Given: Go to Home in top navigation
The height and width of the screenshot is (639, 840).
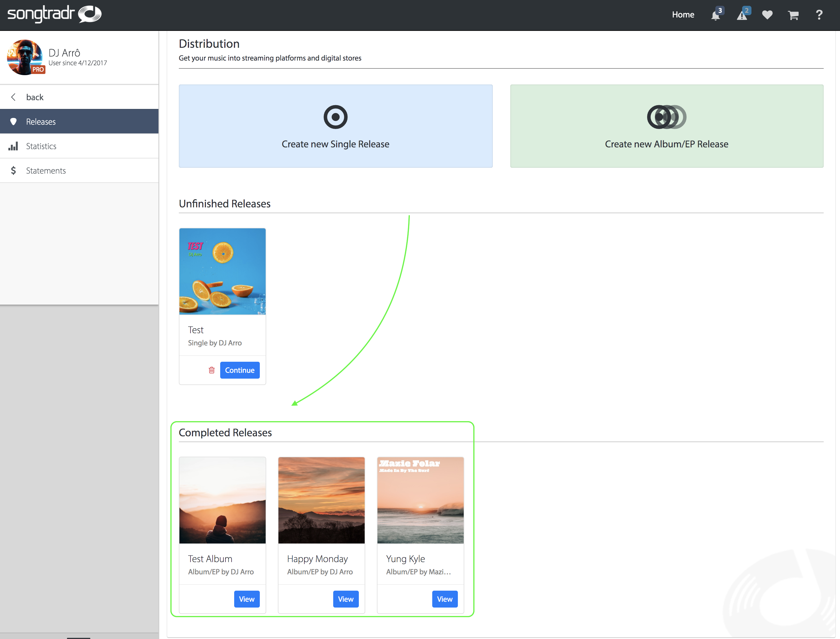Looking at the screenshot, I should click(683, 15).
